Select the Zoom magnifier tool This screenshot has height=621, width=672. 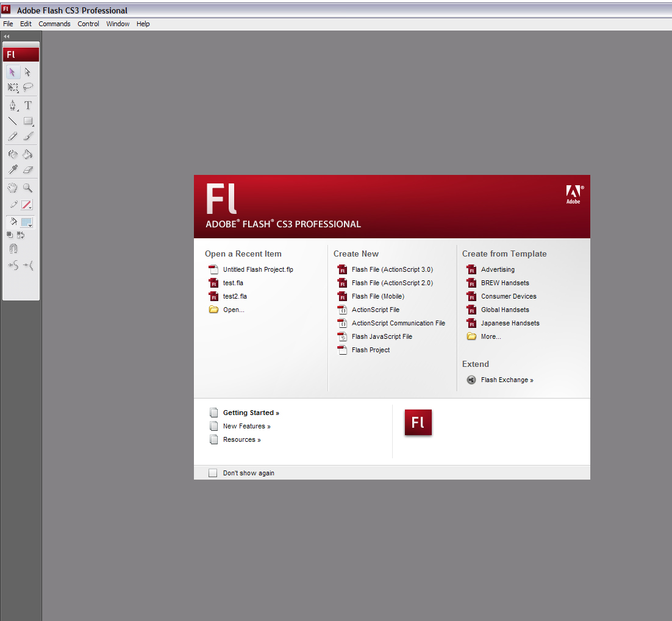click(28, 188)
